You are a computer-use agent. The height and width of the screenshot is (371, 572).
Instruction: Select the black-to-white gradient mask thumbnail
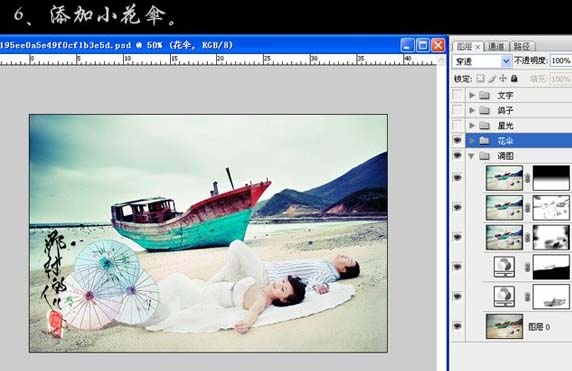coord(551,178)
